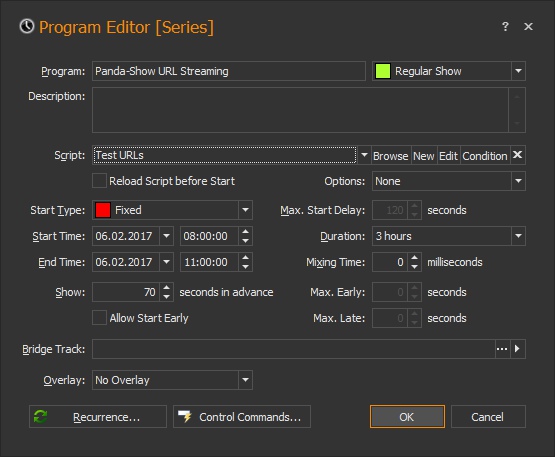Open the script Condition editor
The image size is (555, 457).
pos(485,156)
